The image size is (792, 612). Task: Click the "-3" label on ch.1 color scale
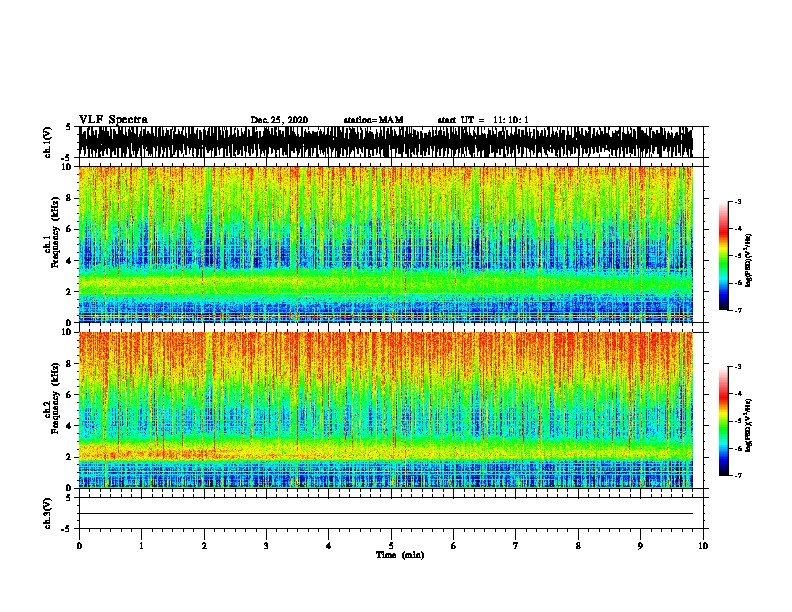[738, 202]
